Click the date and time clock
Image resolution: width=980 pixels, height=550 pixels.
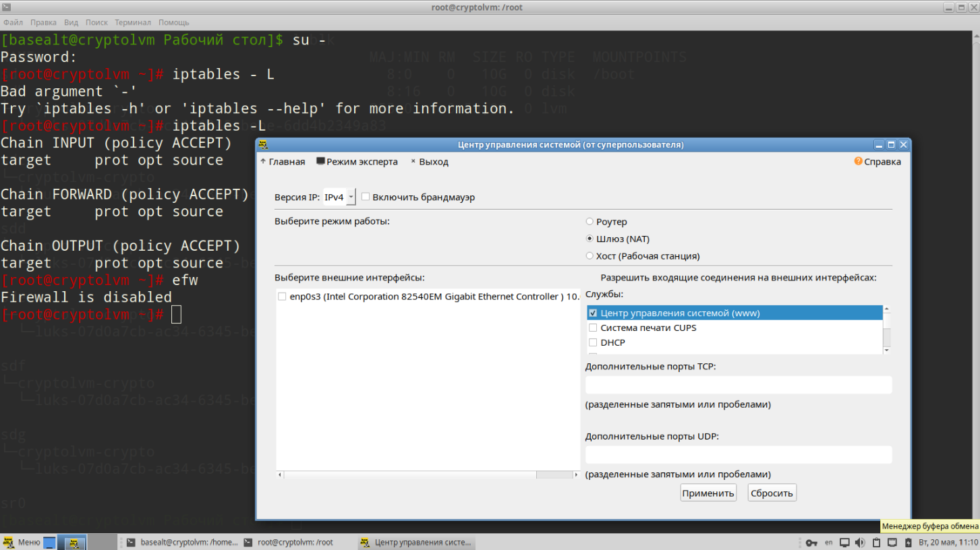(x=950, y=543)
